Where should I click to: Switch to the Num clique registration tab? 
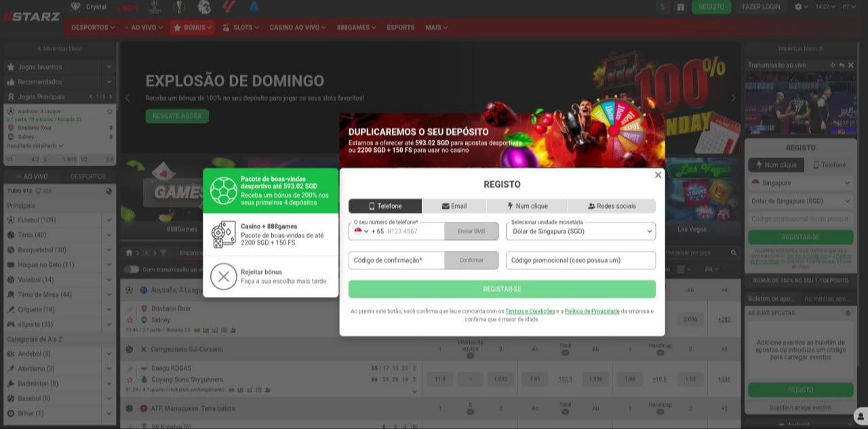point(527,206)
